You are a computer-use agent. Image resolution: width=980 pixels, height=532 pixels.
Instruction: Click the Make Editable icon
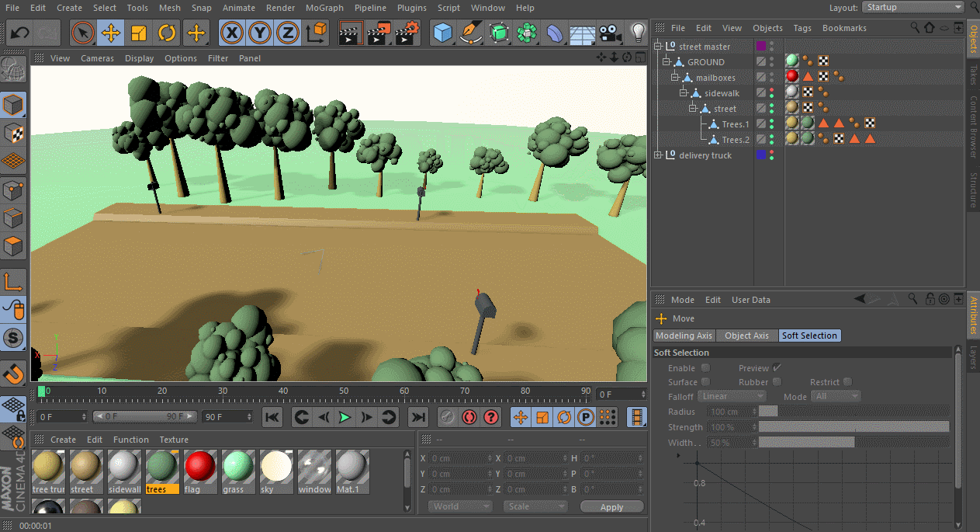15,71
